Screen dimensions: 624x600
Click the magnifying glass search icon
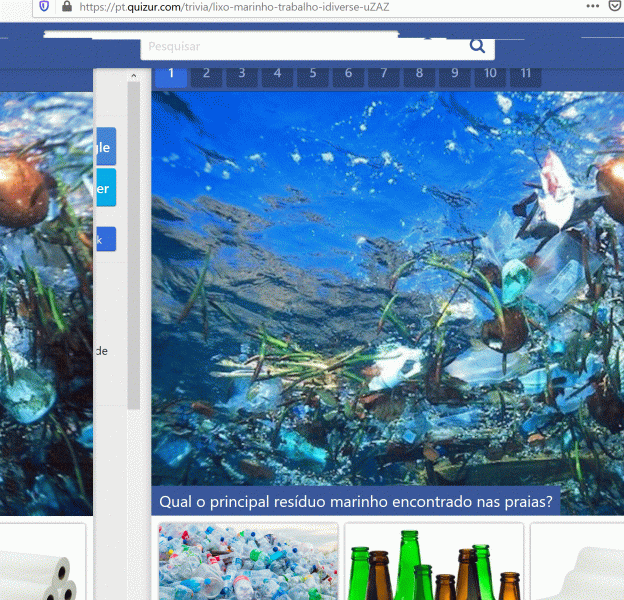[477, 46]
